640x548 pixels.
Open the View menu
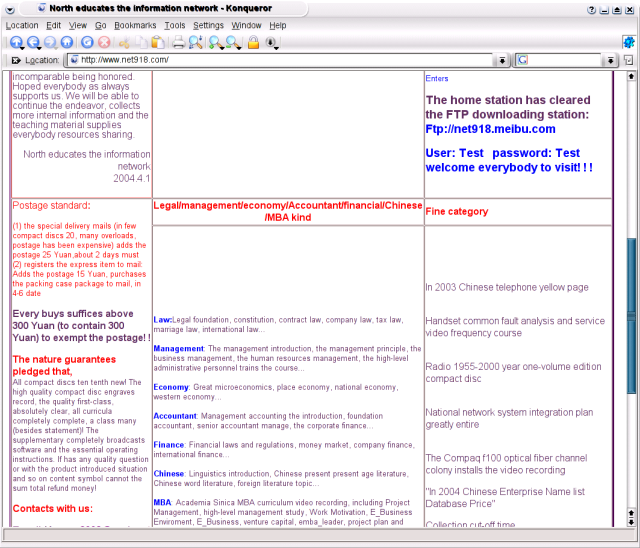(x=78, y=25)
